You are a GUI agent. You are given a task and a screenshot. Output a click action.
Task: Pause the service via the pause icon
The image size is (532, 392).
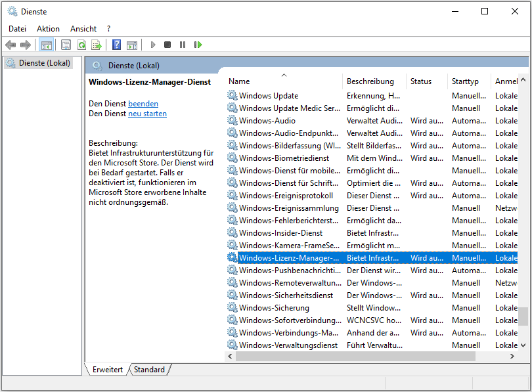(182, 45)
